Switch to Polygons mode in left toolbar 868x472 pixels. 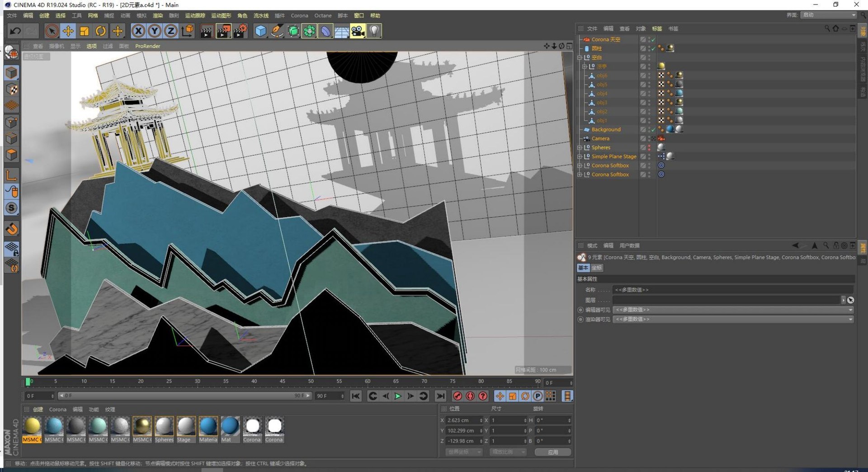tap(12, 155)
